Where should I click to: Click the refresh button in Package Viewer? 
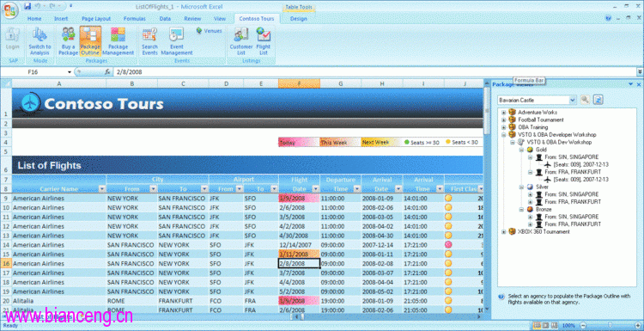pyautogui.click(x=598, y=100)
